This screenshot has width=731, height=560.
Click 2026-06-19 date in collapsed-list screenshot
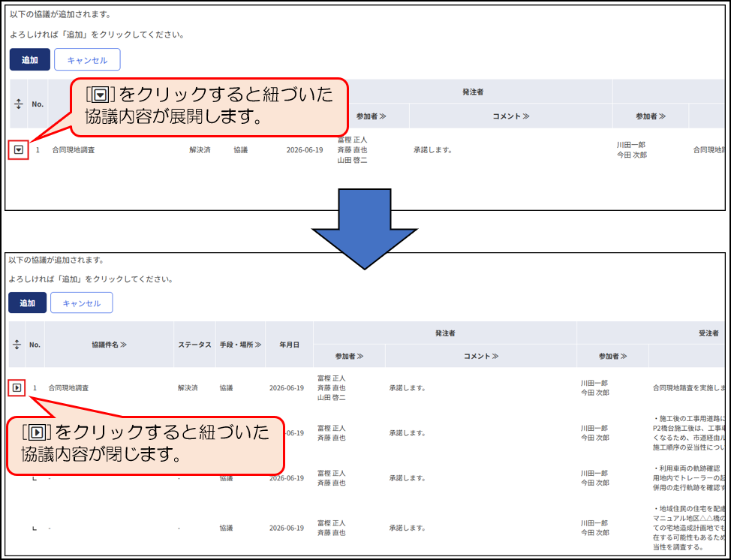point(305,150)
